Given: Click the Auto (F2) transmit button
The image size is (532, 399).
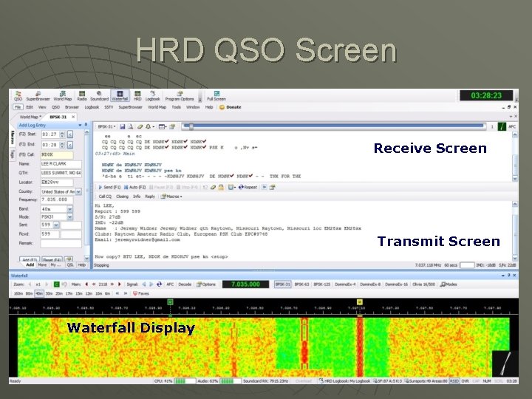Looking at the screenshot, I should coord(134,187).
